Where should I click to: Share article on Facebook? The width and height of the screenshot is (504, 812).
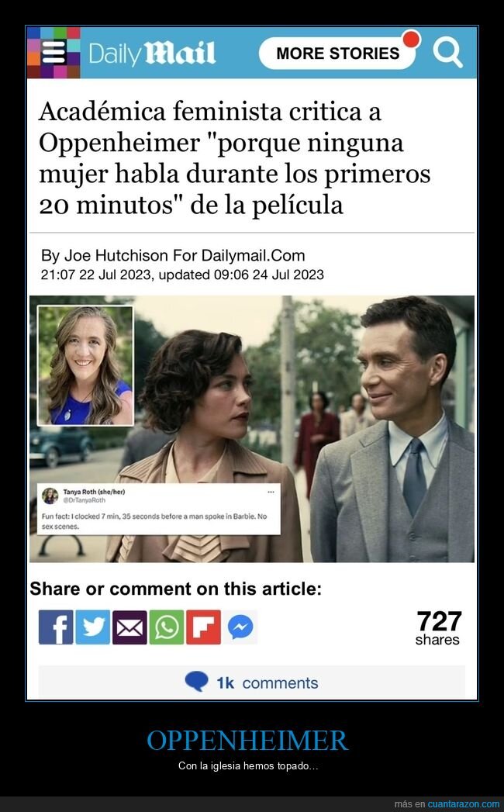(56, 627)
